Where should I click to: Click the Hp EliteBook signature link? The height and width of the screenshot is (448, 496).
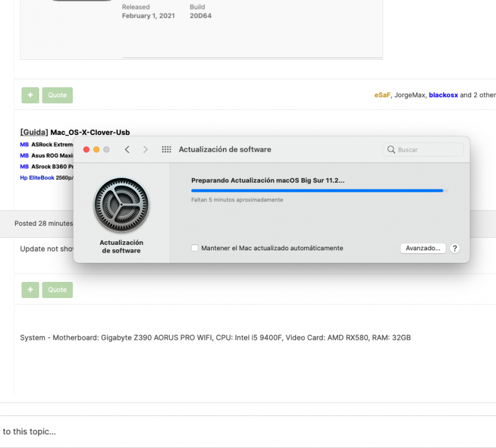[x=37, y=177]
